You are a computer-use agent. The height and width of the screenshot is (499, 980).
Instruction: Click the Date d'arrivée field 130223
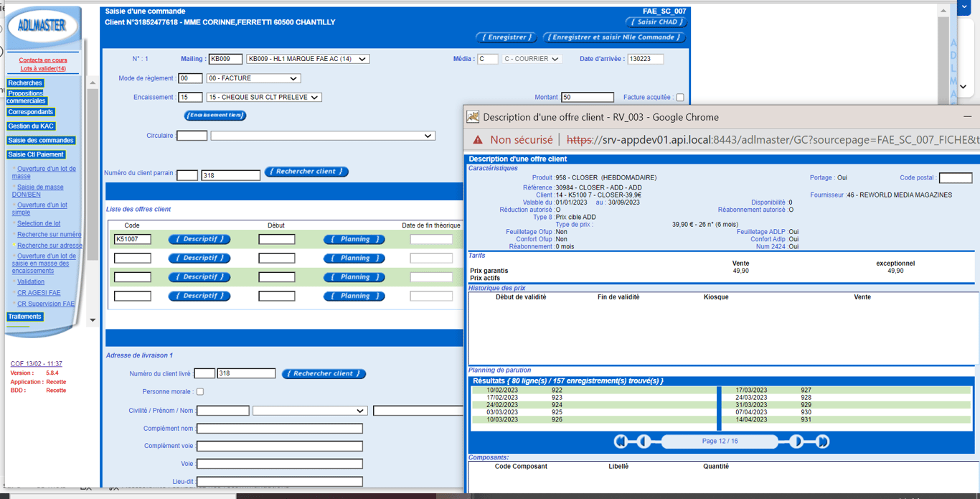[646, 59]
